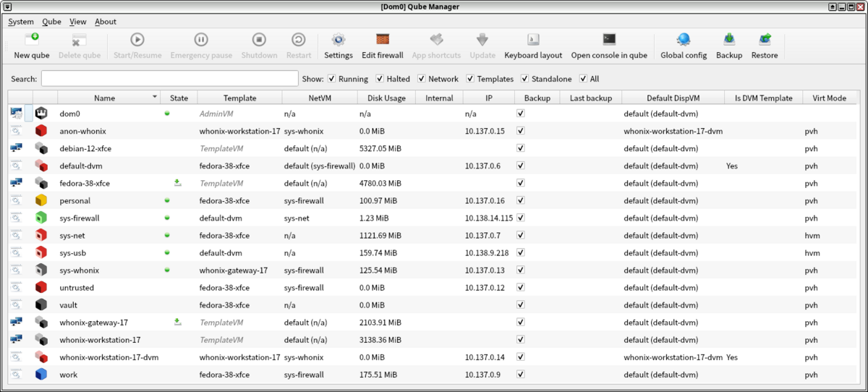Sort by the Internal column header

click(440, 98)
